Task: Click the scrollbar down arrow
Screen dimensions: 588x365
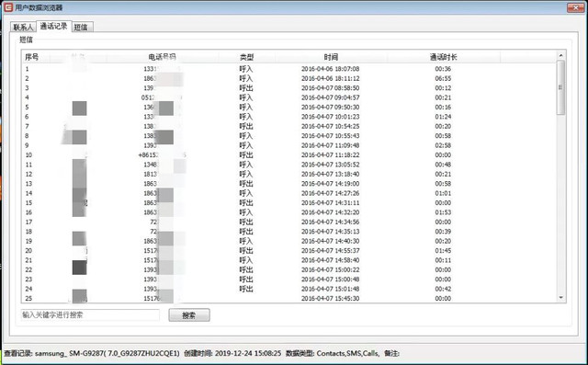Action: pyautogui.click(x=561, y=298)
